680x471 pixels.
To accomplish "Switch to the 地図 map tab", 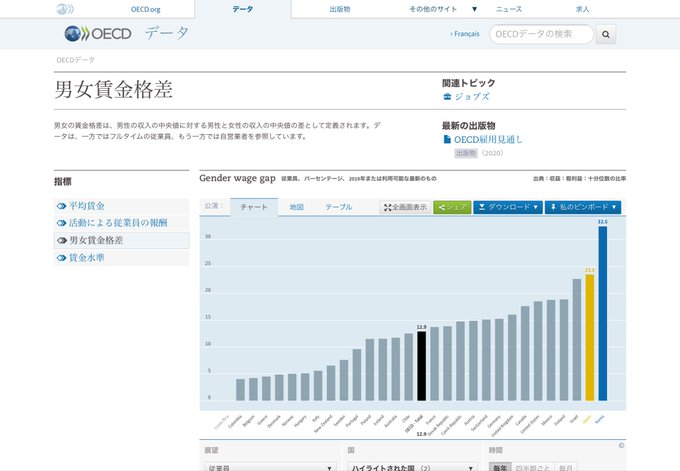I will click(297, 207).
